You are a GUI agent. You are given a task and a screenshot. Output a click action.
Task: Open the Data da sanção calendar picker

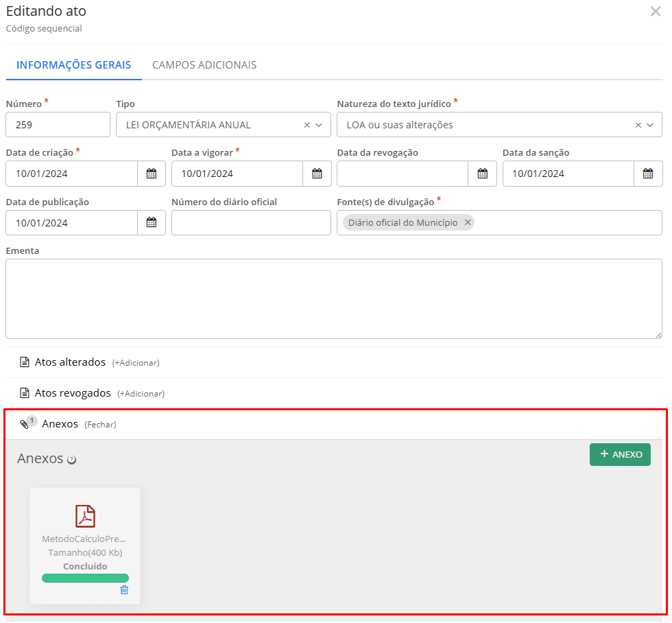pyautogui.click(x=647, y=174)
